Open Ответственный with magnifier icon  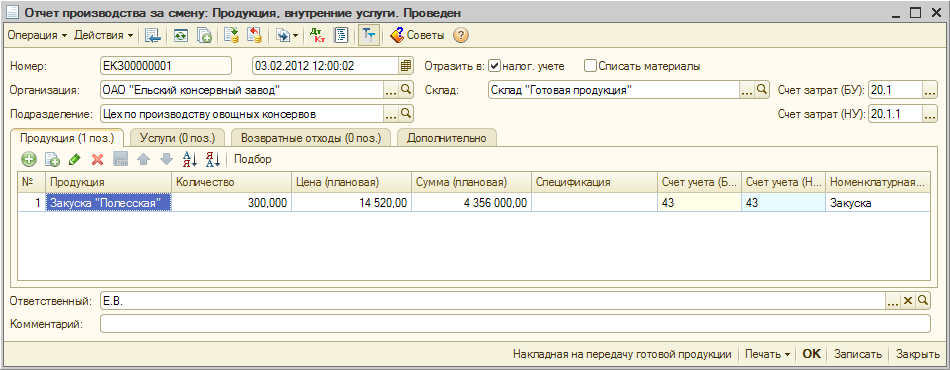[x=923, y=300]
